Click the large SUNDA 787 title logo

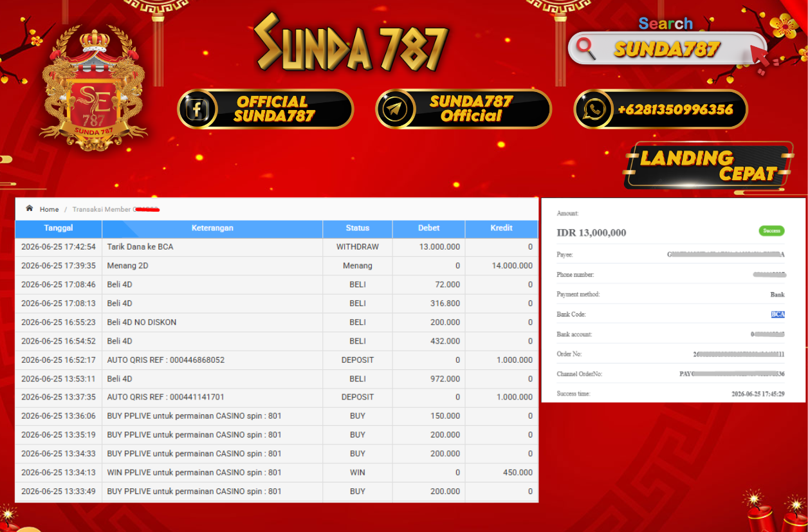(x=351, y=43)
